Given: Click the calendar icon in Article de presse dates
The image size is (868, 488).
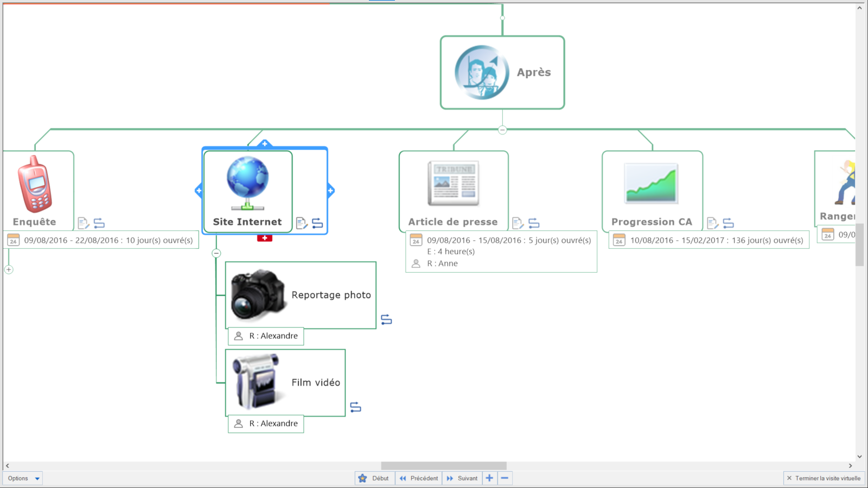Looking at the screenshot, I should pos(416,240).
